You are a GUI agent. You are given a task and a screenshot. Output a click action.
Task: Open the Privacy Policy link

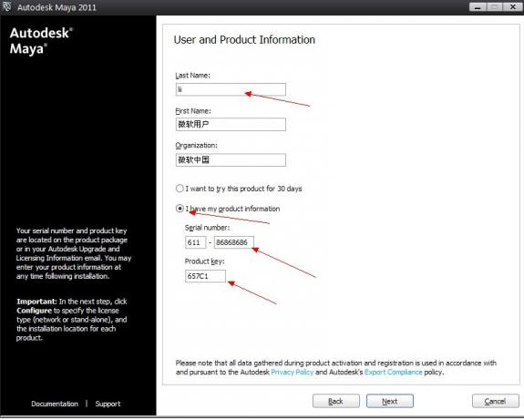pos(293,373)
